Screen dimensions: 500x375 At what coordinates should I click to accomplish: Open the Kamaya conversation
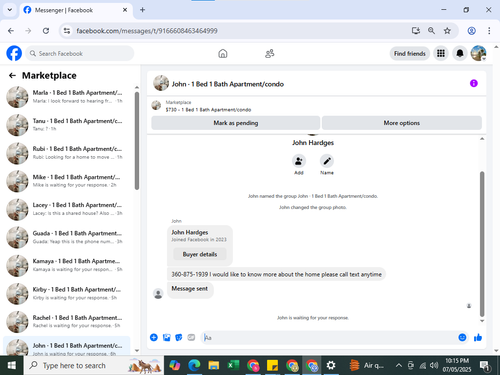[x=67, y=265]
